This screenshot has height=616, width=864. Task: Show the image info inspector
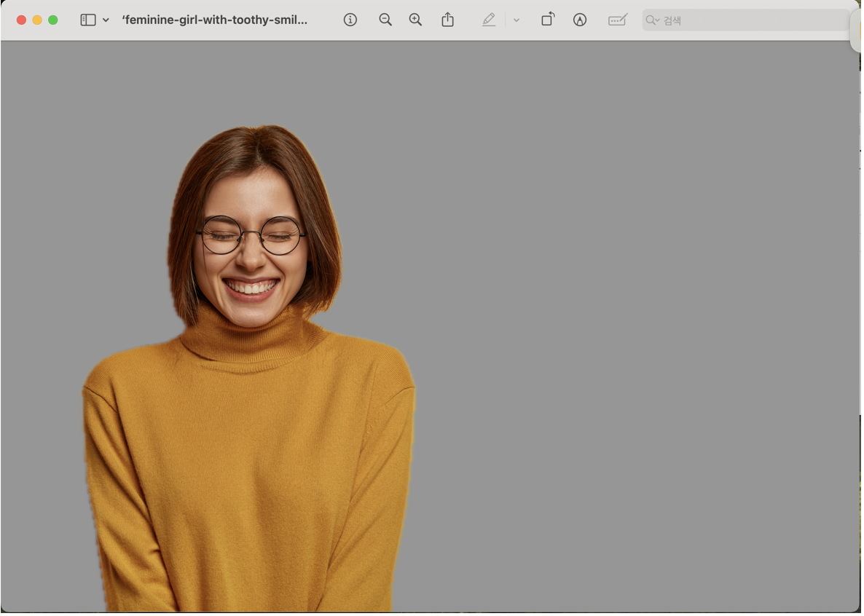tap(350, 20)
